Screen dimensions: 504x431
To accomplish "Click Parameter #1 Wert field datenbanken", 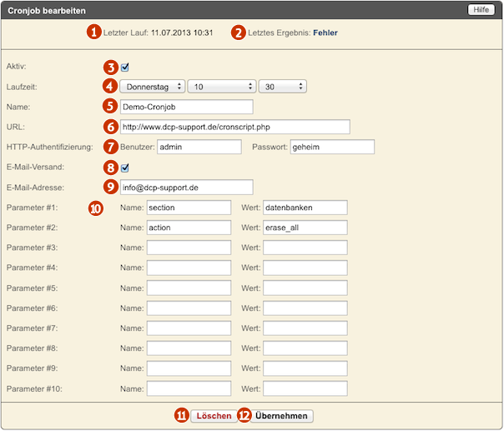I will click(305, 208).
